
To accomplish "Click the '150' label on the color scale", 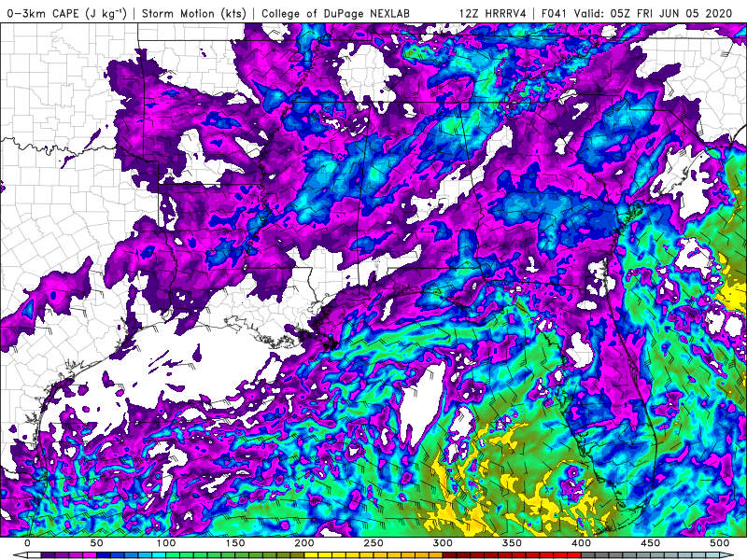I will 235,543.
